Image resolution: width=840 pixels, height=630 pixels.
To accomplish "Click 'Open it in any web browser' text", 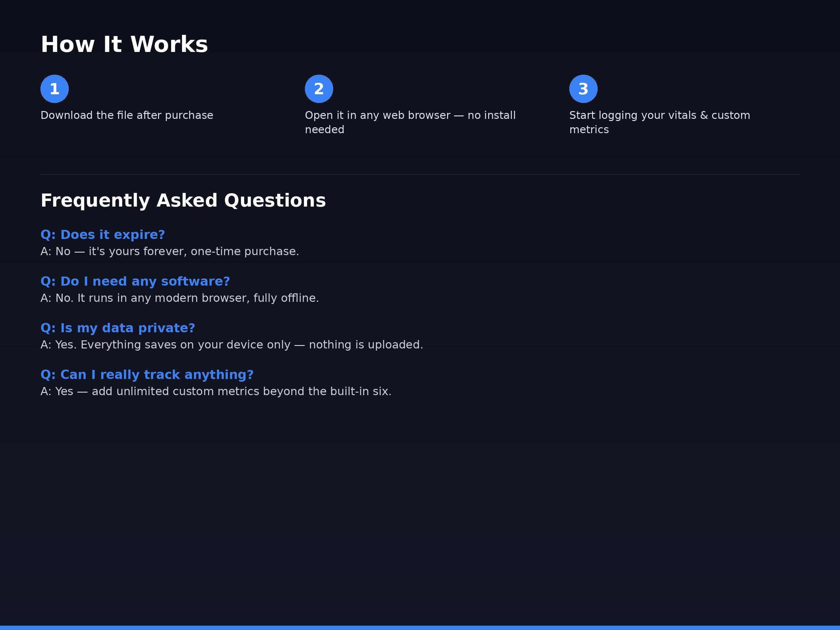I will point(377,115).
